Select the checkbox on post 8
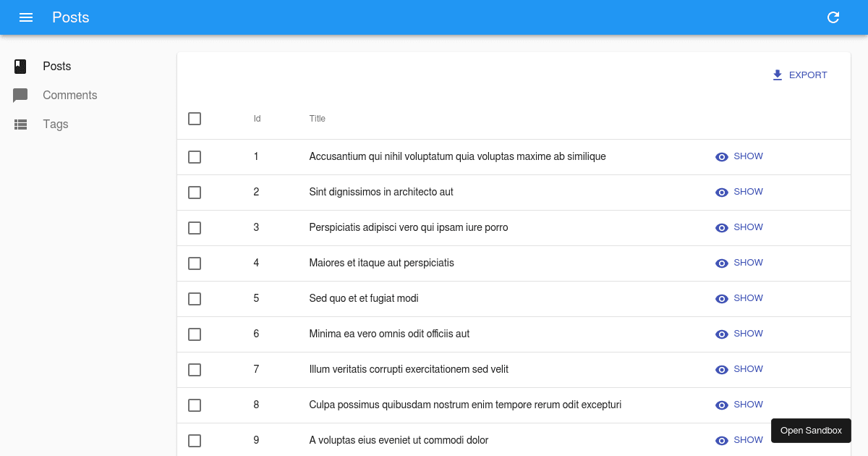This screenshot has width=868, height=456. 195,405
